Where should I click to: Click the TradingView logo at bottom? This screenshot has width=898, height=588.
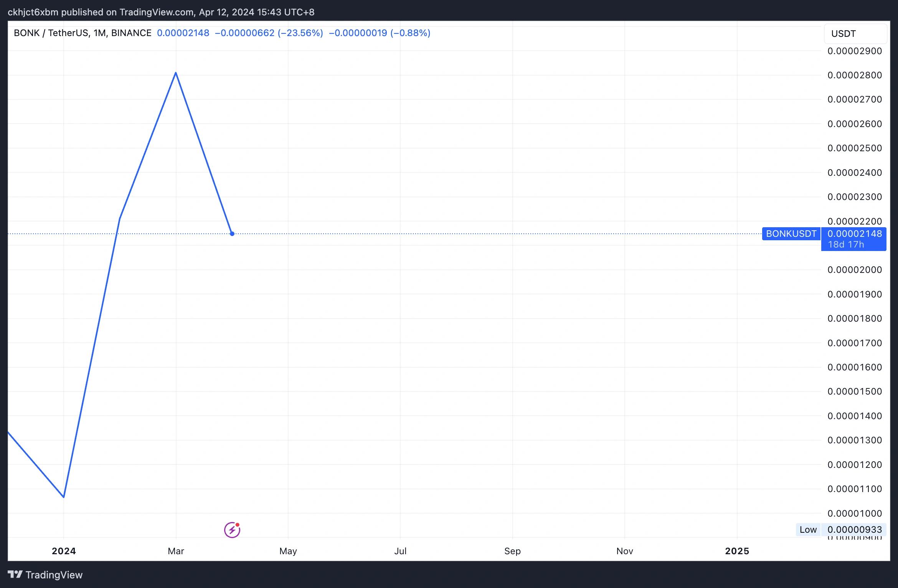[x=45, y=575]
